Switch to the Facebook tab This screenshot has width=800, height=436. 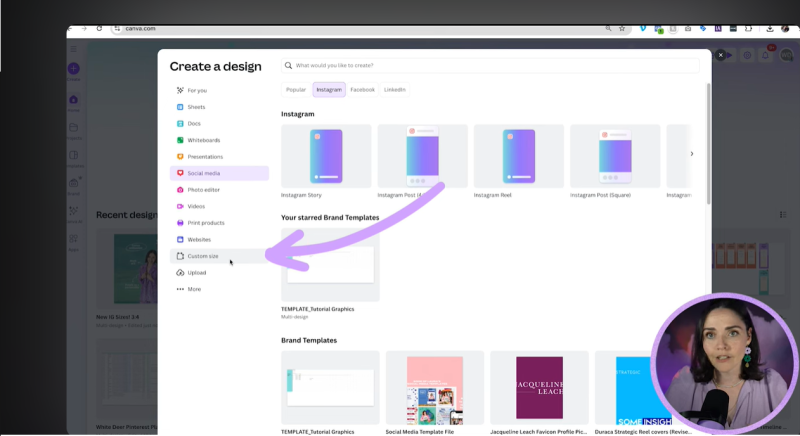[363, 90]
